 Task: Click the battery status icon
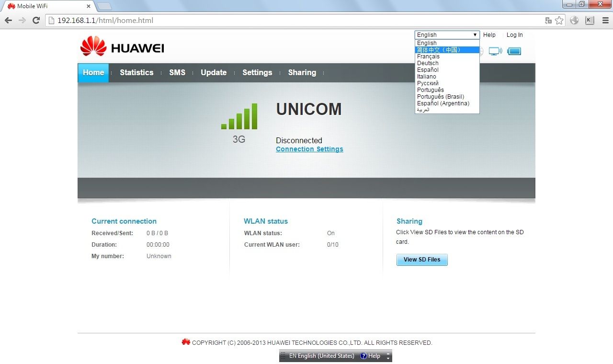[514, 51]
